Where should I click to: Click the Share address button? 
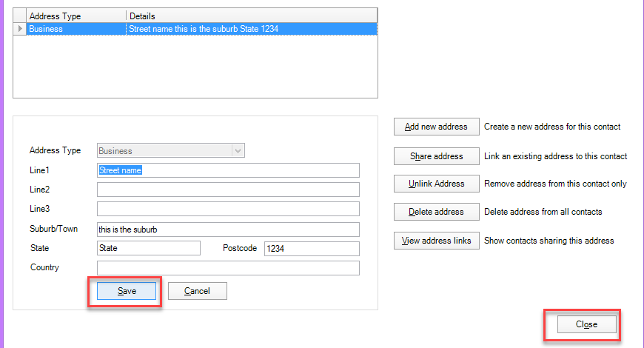[436, 156]
